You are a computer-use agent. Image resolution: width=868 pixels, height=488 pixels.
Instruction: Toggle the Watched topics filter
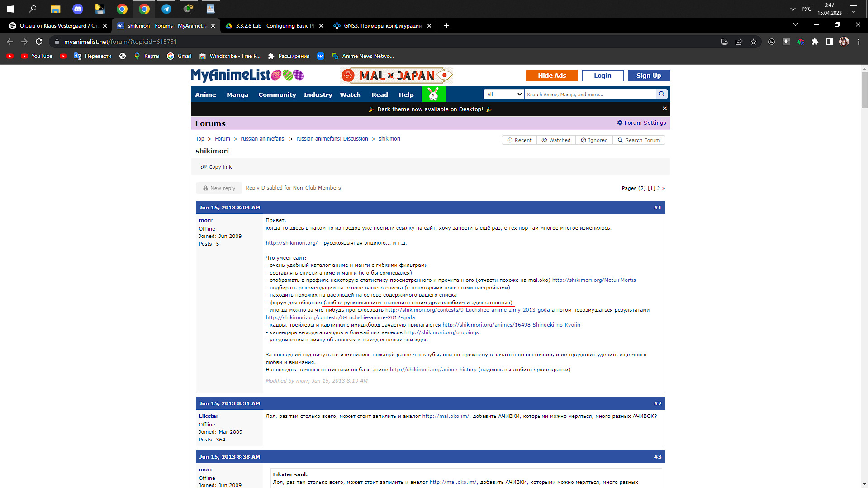pos(556,140)
